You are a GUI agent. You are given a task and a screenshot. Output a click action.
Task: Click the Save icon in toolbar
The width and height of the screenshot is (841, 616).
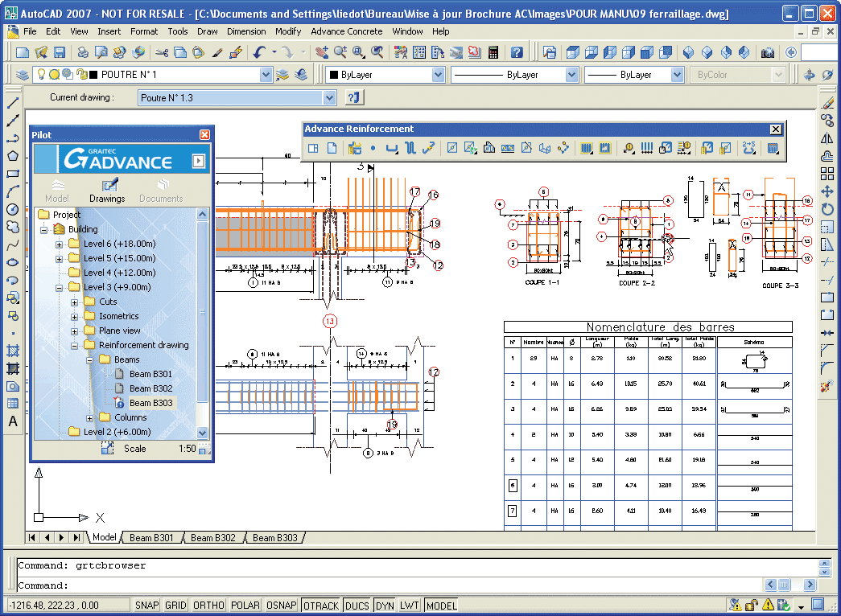point(60,52)
